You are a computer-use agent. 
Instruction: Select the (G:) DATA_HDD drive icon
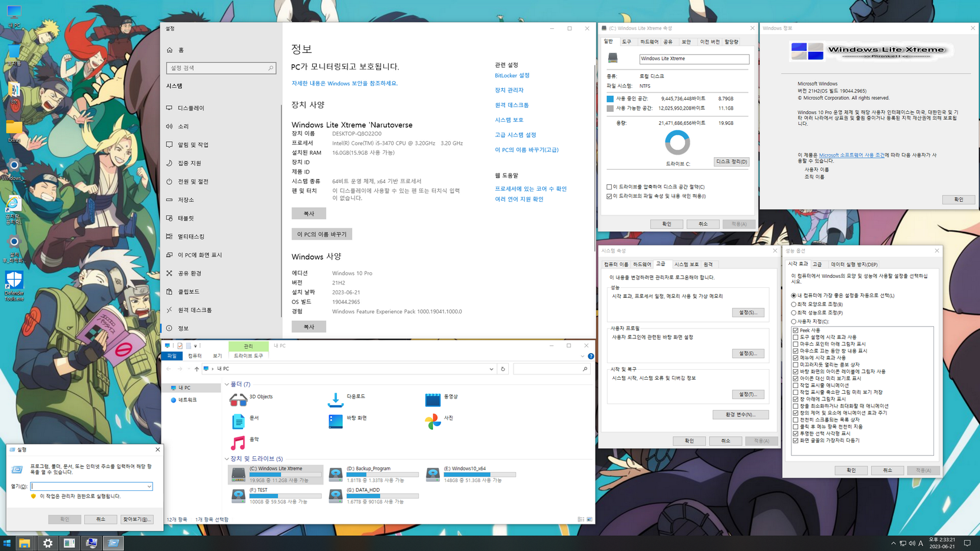(x=336, y=496)
